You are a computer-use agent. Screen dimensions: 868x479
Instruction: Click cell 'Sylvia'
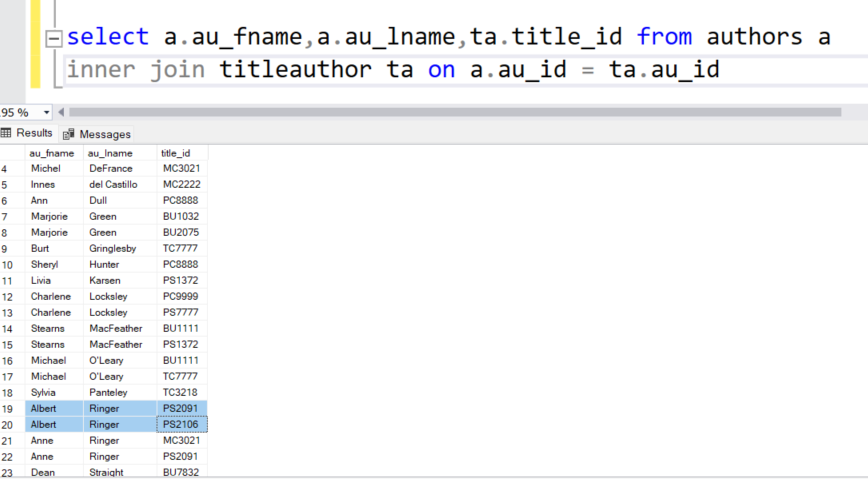(54, 393)
